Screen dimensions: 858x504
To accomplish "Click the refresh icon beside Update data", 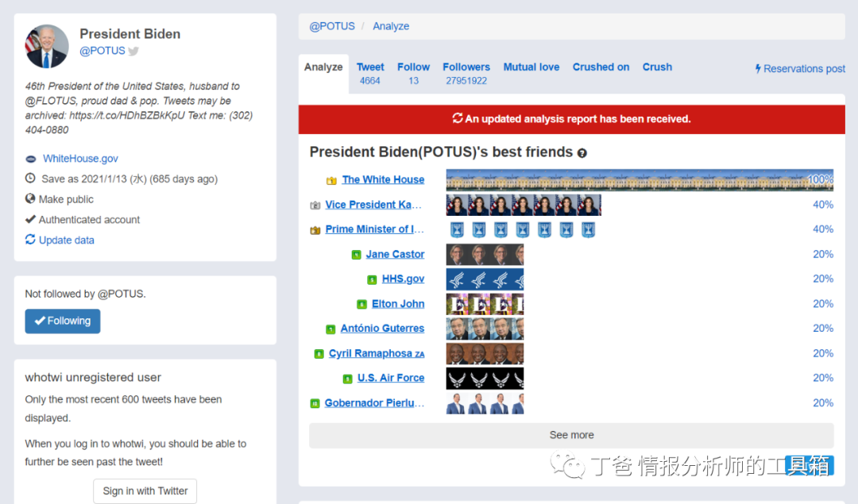I will coord(30,240).
